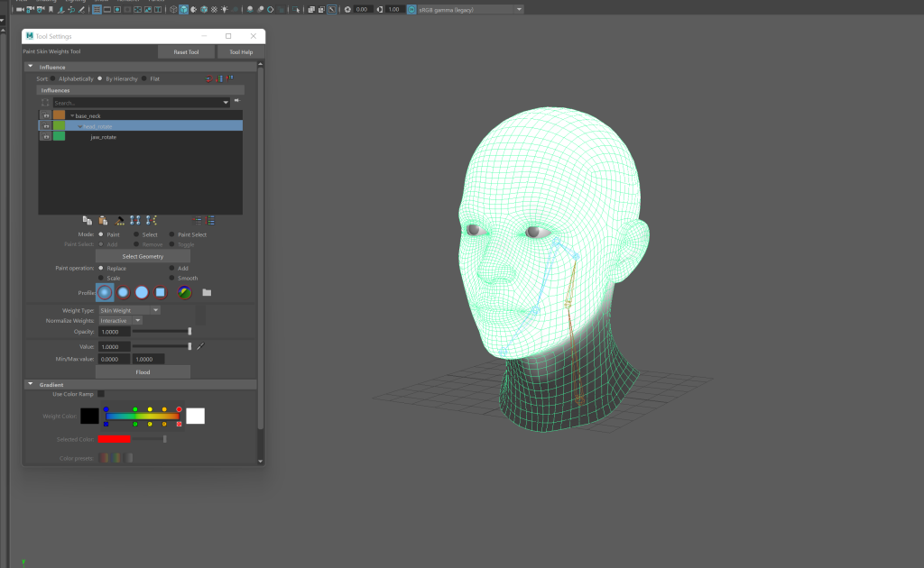Choose the Gaussian brush profile

pos(106,292)
